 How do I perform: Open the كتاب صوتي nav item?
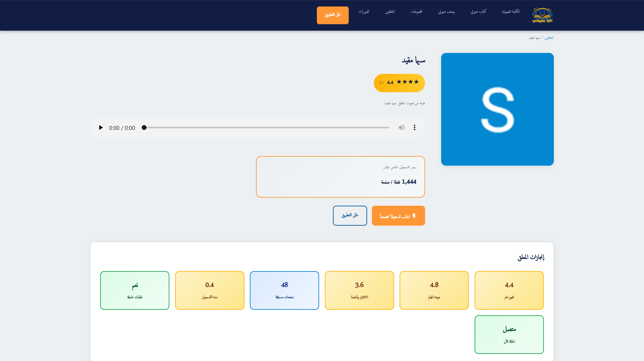point(478,11)
